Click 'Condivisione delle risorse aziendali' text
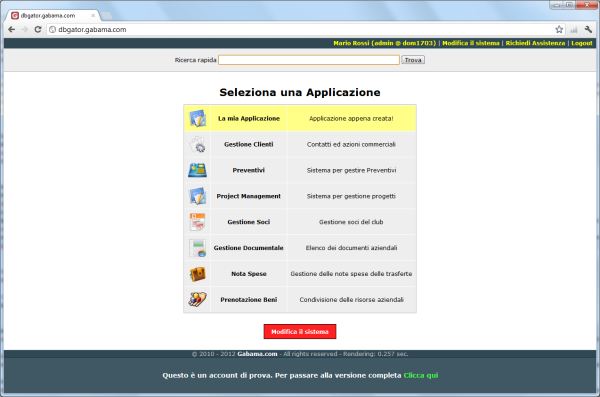 [351, 300]
